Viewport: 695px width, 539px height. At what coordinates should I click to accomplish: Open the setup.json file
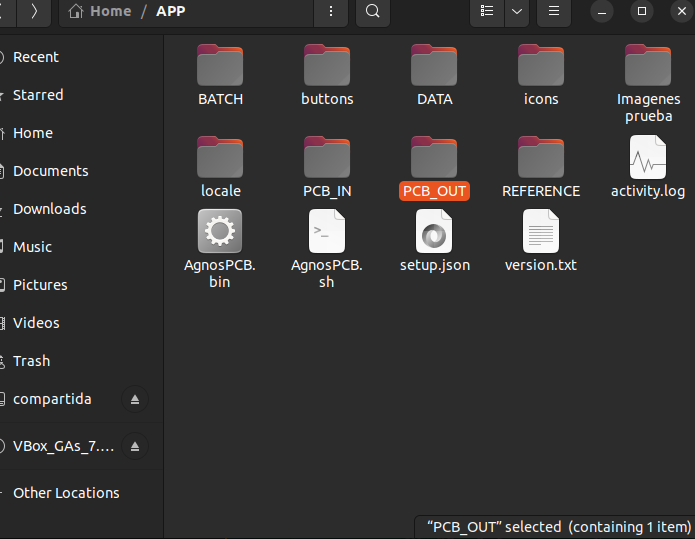click(x=434, y=232)
